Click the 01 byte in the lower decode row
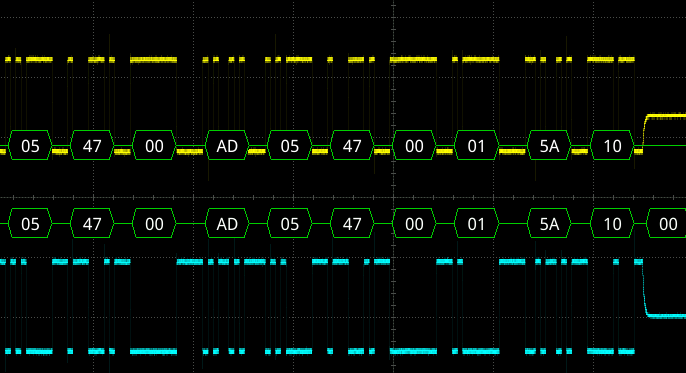The height and width of the screenshot is (373, 686). click(476, 223)
